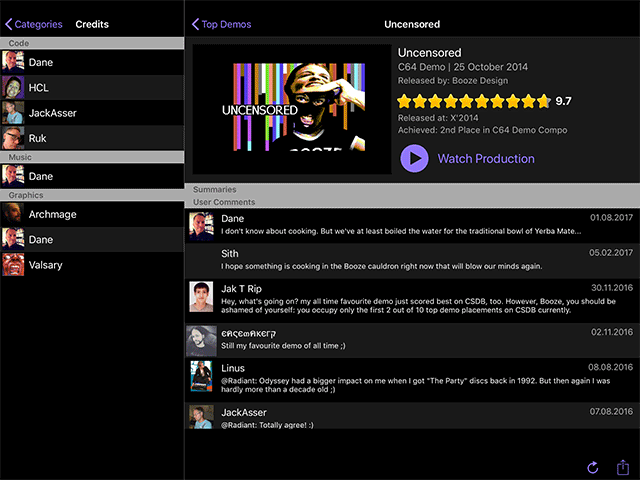Open the comment 'Still my favourite demo of all time'
The image size is (640, 480).
(x=412, y=340)
